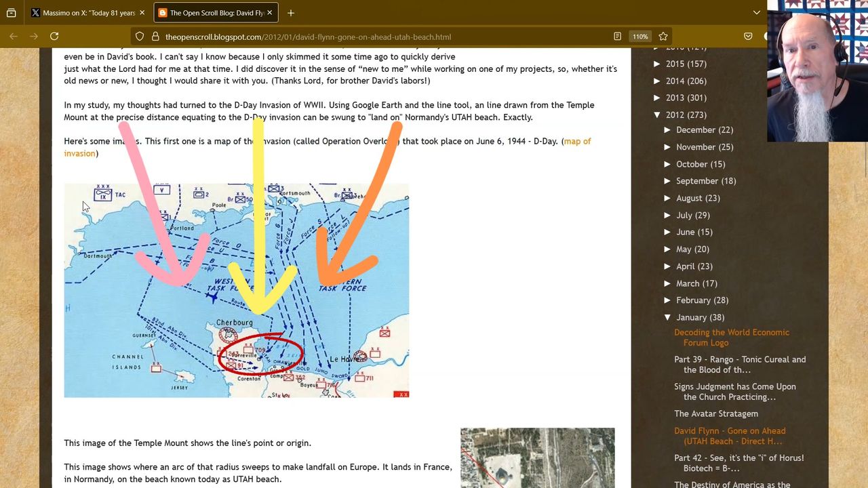The image size is (868, 488).
Task: Click the site padlock icon
Action: pyautogui.click(x=155, y=37)
